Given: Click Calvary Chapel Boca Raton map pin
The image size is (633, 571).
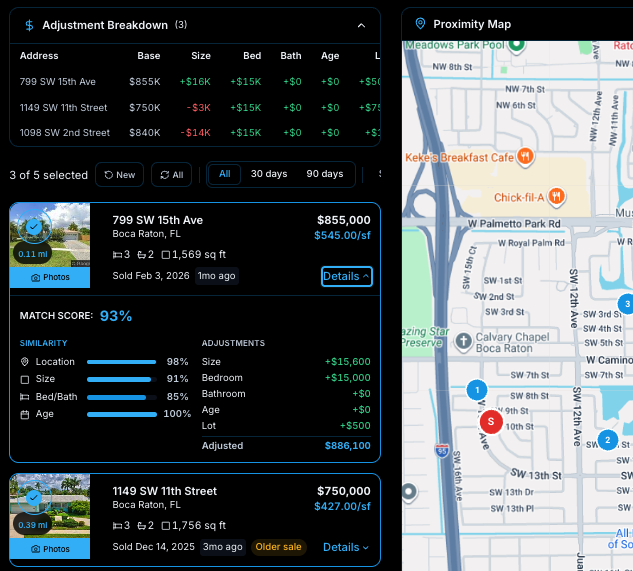Looking at the screenshot, I should (x=463, y=342).
